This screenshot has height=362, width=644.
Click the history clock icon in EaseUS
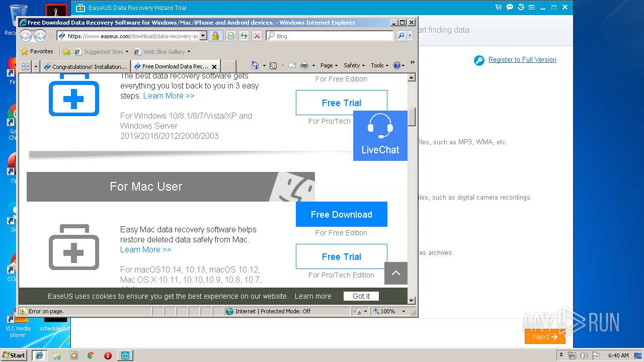tap(521, 8)
